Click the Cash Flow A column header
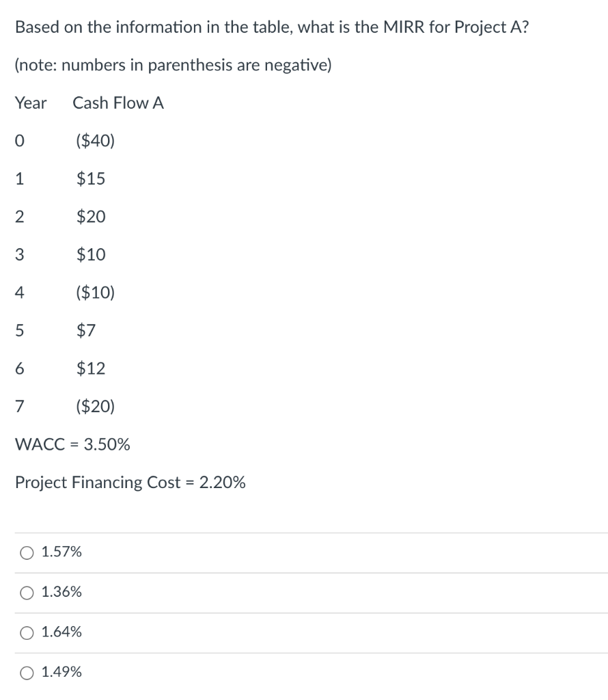Image resolution: width=608 pixels, height=700 pixels. click(118, 103)
